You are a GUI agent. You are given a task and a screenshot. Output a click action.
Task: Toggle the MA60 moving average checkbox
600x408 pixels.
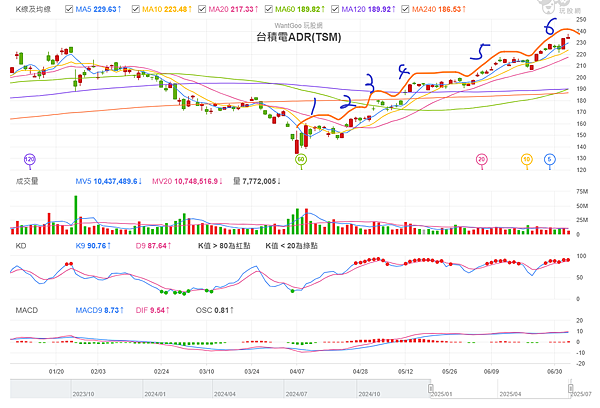coord(269,9)
